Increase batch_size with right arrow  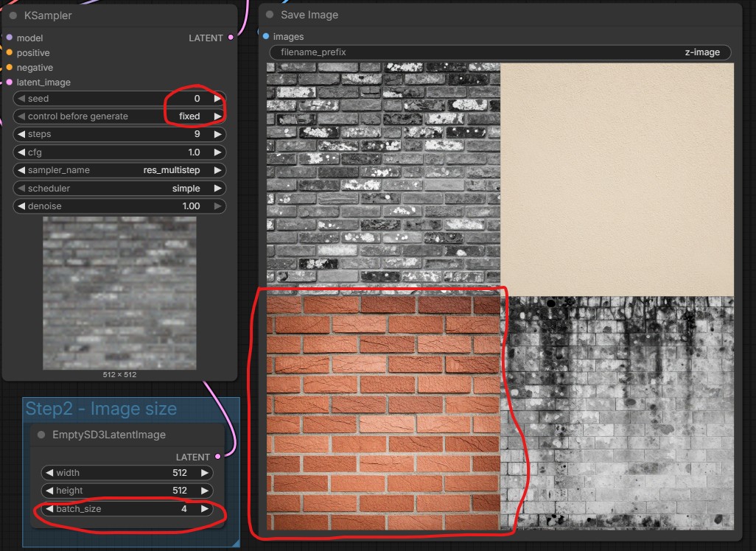204,509
